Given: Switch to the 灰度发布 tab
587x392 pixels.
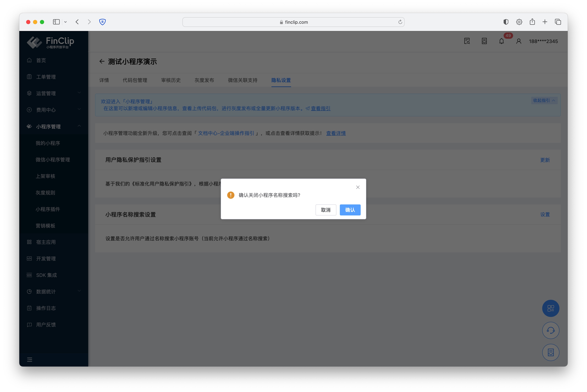Looking at the screenshot, I should [x=204, y=80].
